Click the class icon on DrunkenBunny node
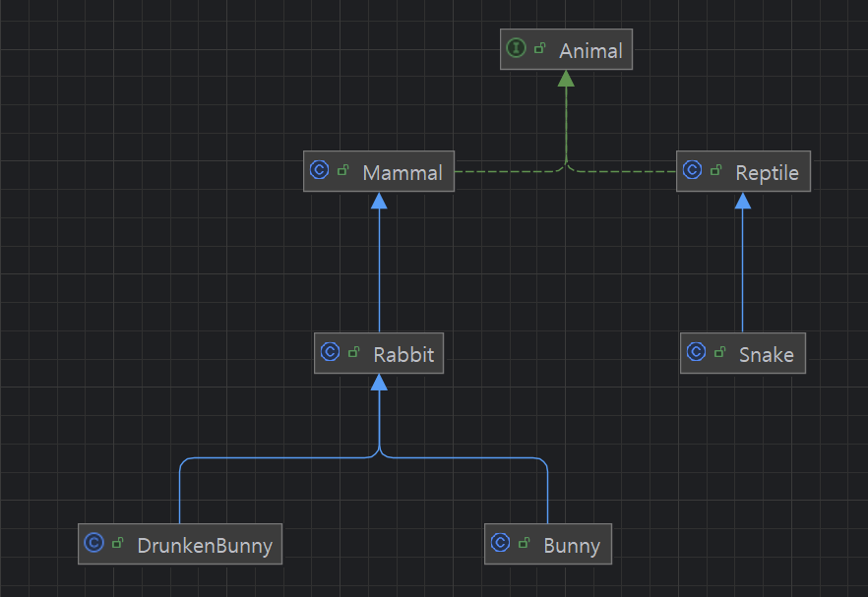Viewport: 868px width, 597px height. coord(94,542)
